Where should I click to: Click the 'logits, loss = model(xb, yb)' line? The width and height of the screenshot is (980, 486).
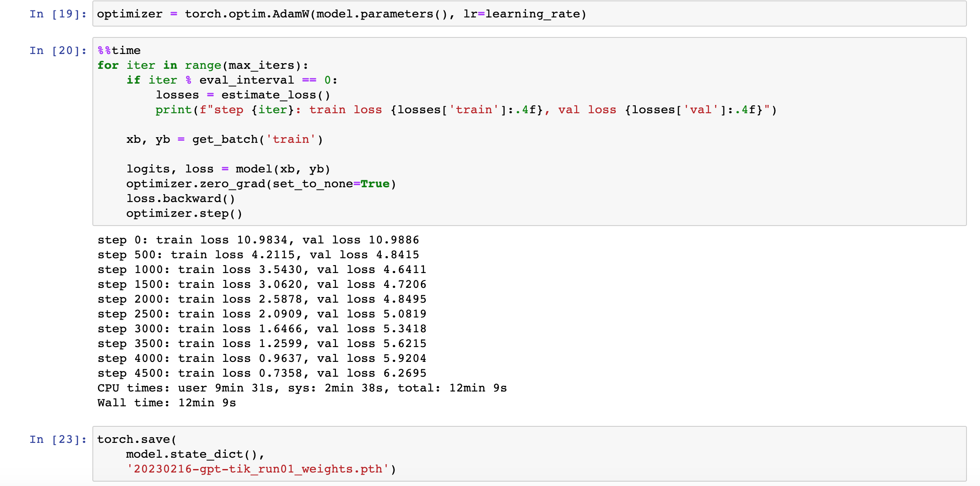click(x=228, y=169)
